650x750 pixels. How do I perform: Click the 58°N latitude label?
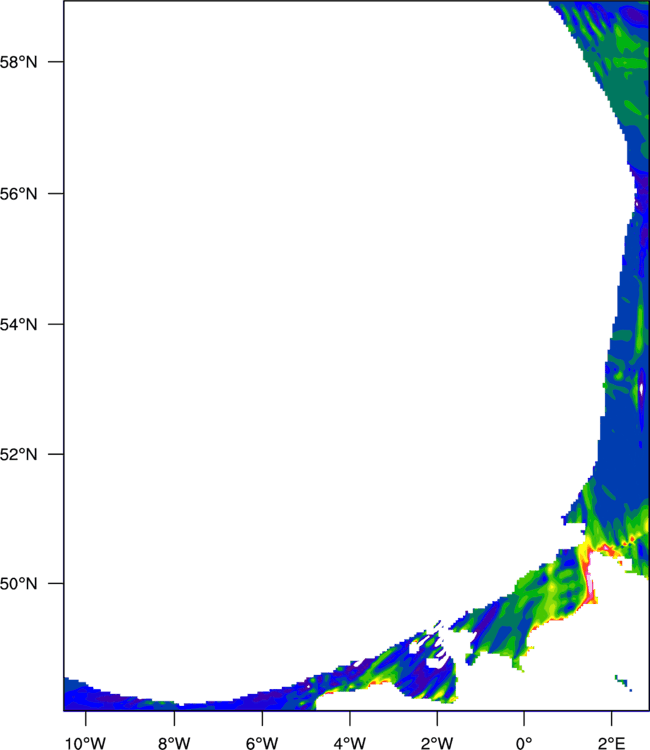(18, 62)
